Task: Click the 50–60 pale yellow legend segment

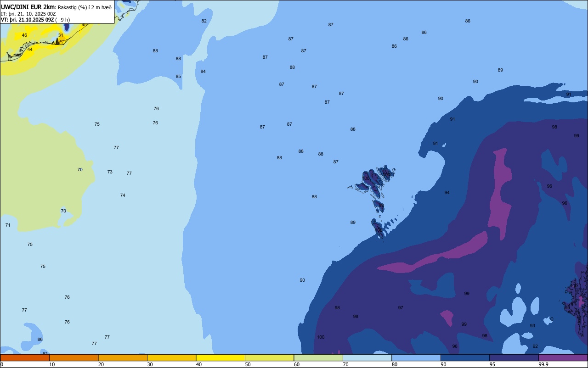Action: point(269,357)
